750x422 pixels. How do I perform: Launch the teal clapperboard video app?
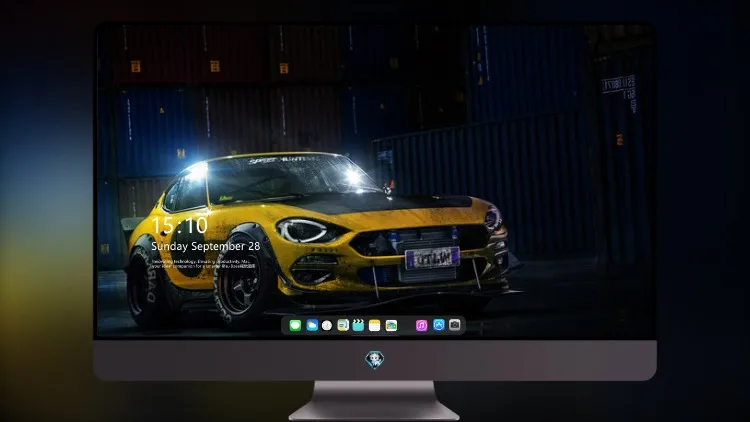tap(358, 325)
